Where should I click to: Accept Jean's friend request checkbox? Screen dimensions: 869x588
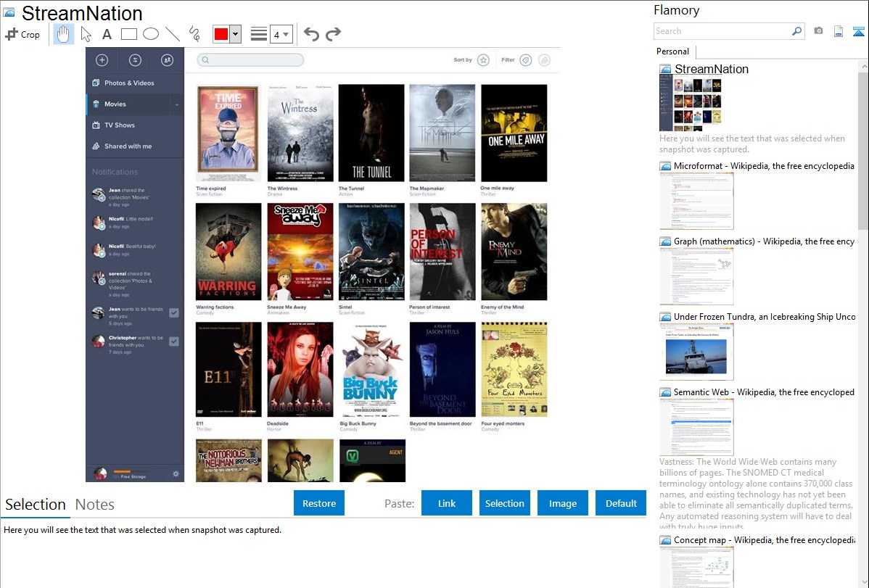pyautogui.click(x=174, y=312)
